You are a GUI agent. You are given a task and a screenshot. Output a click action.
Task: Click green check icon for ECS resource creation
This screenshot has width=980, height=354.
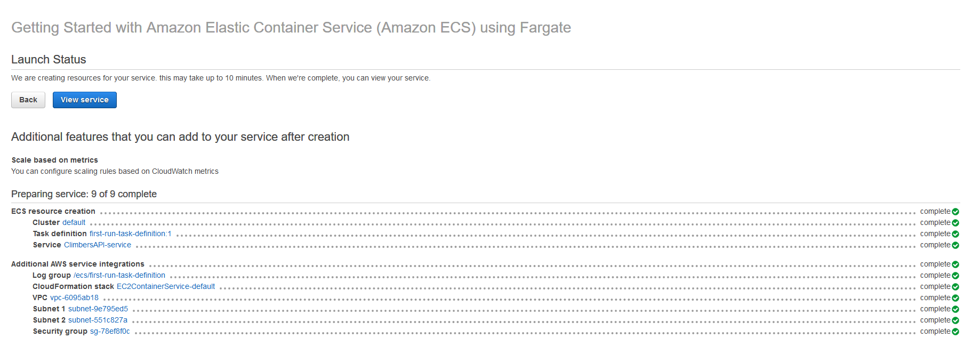955,212
